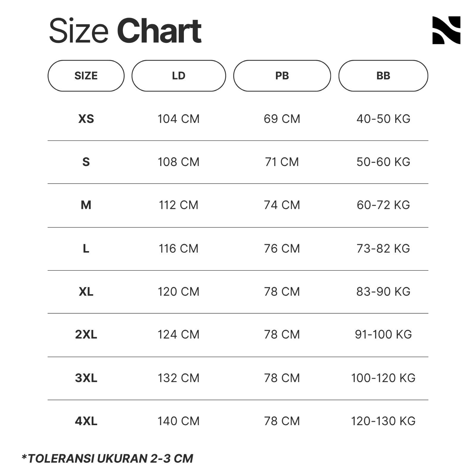Screen dimensions: 476x476
Task: Select the 60-72 KG weight cell
Action: click(383, 205)
